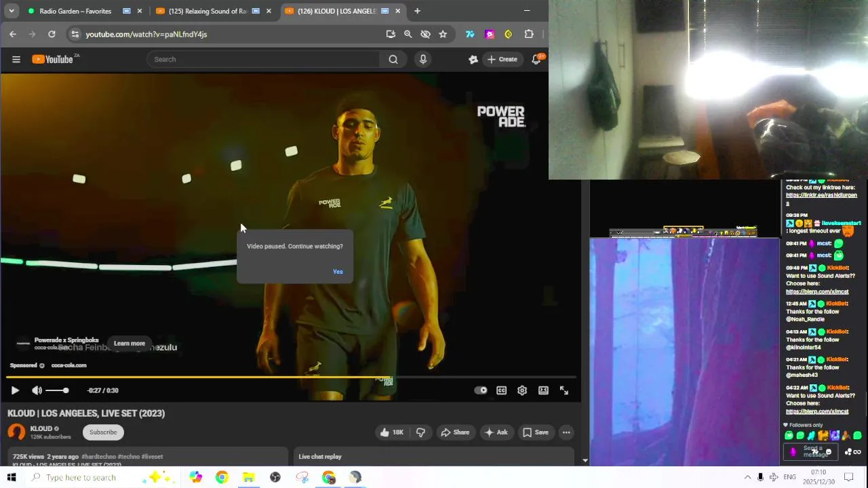
Task: Adjust the video volume slider
Action: [x=56, y=390]
